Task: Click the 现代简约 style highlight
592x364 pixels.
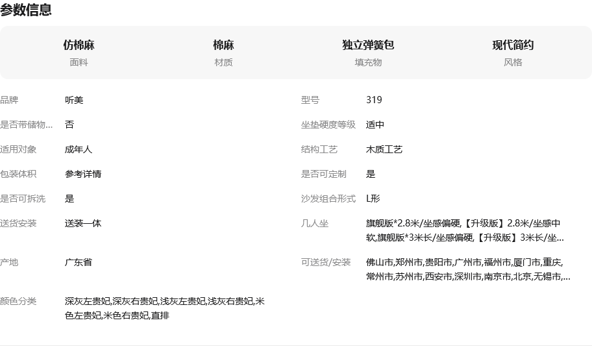Action: (x=513, y=45)
